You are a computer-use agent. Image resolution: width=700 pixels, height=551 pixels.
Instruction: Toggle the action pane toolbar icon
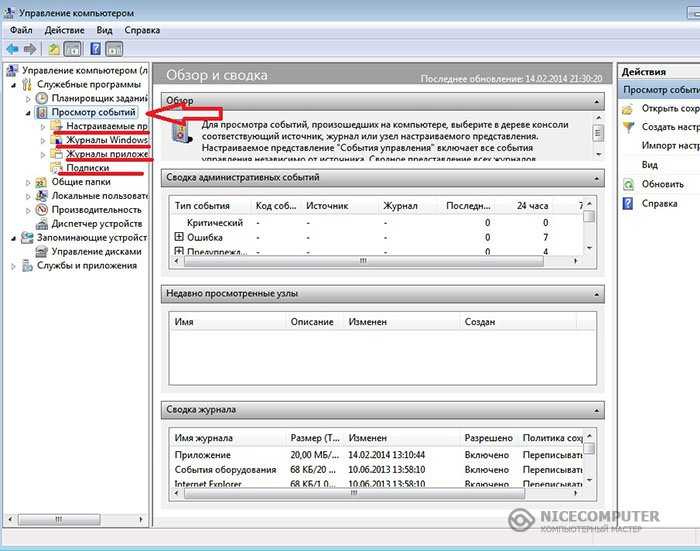point(114,49)
